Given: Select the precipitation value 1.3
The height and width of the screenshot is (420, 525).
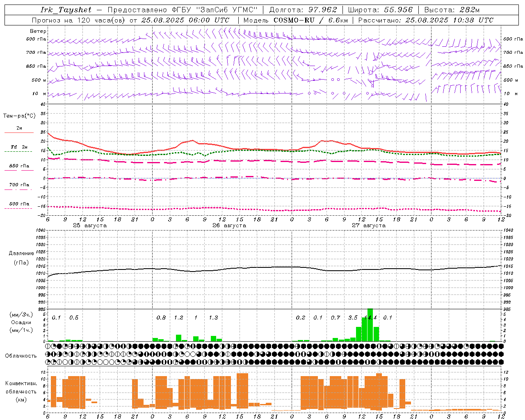Looking at the screenshot, I should pos(213,318).
